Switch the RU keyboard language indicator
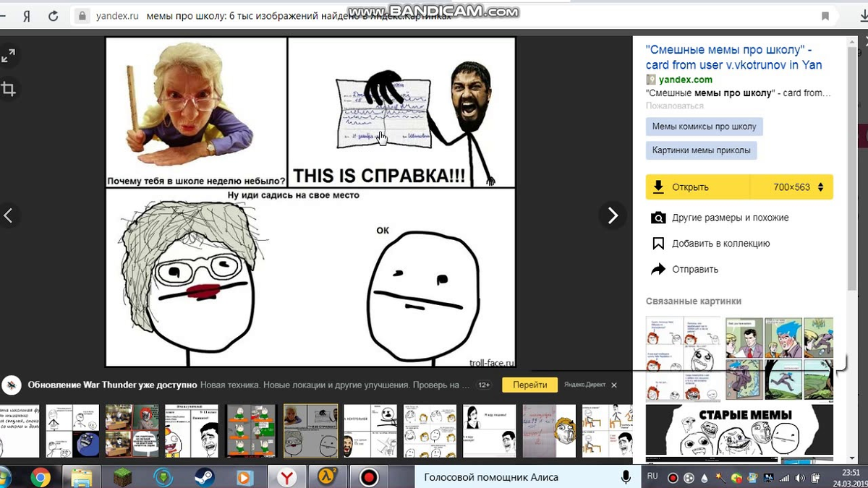 (652, 476)
